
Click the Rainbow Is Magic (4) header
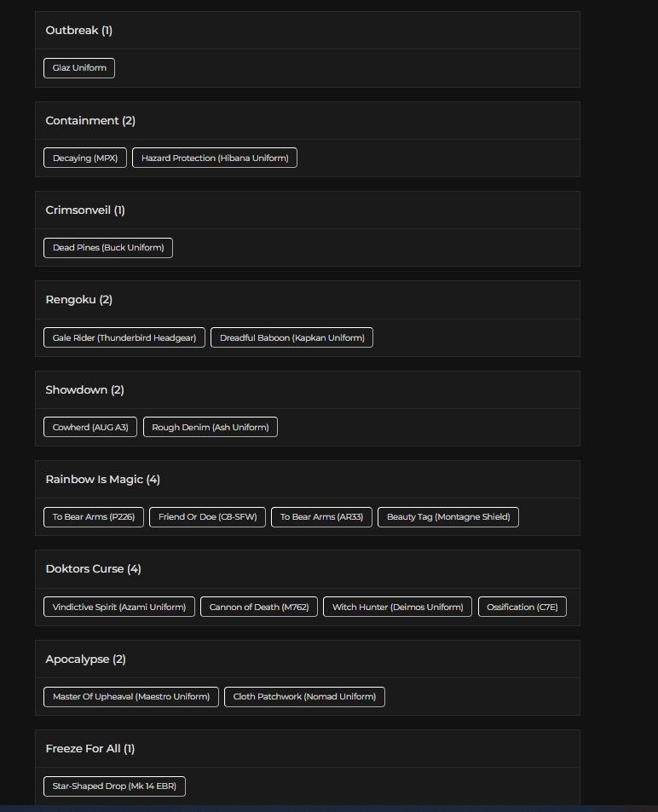(102, 480)
